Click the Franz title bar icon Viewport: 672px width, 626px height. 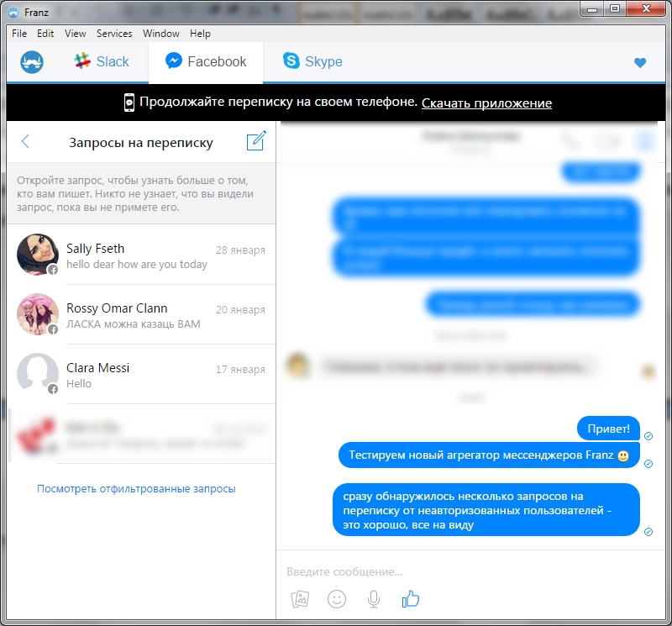[13, 12]
